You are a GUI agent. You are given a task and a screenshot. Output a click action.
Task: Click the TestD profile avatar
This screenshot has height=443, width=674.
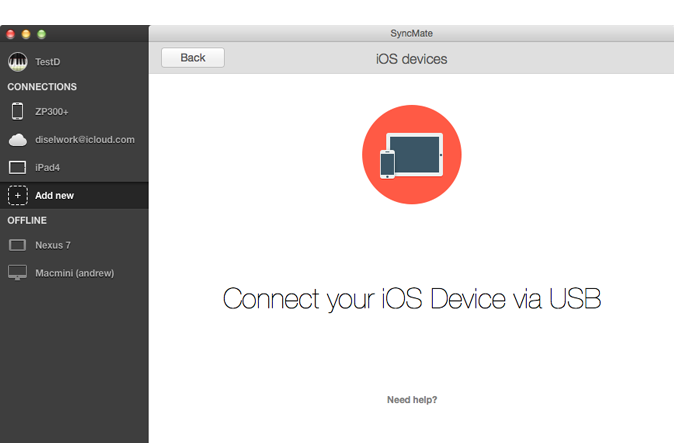pyautogui.click(x=18, y=62)
